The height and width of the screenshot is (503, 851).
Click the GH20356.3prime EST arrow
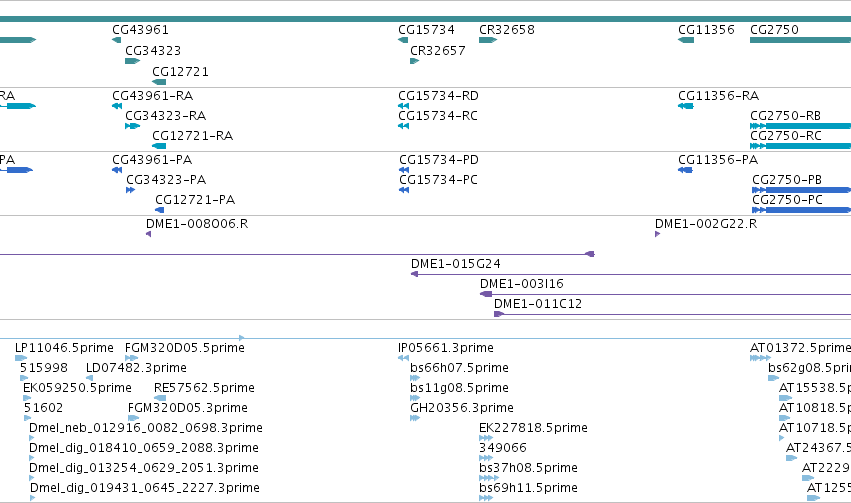pyautogui.click(x=415, y=418)
